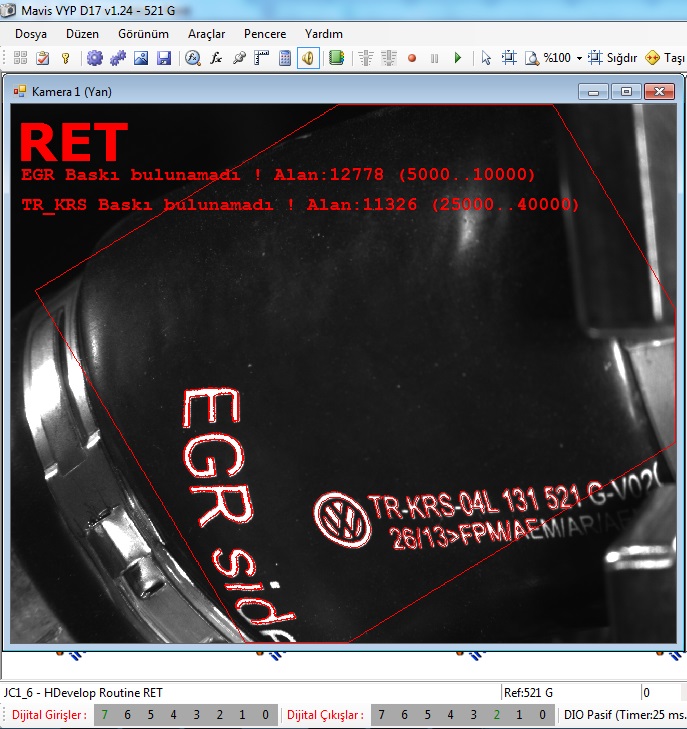This screenshot has width=687, height=729.
Task: Click digital output bit 7
Action: coord(382,715)
